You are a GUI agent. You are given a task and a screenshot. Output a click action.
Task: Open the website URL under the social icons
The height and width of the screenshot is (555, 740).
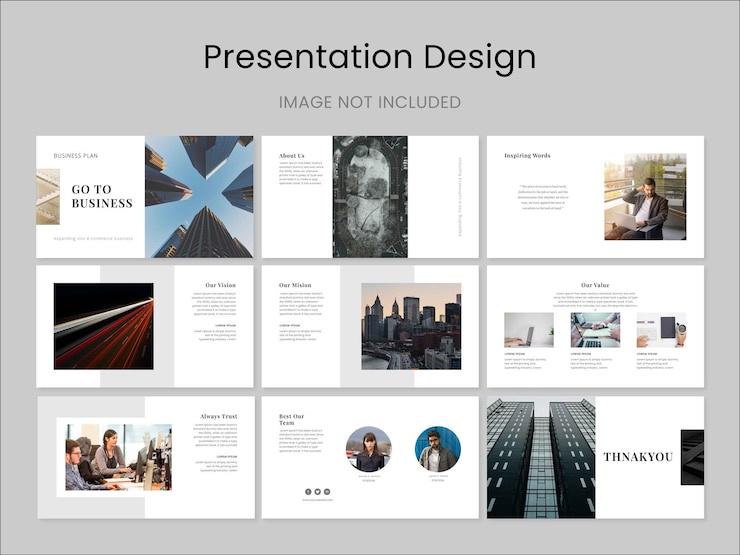(x=318, y=500)
